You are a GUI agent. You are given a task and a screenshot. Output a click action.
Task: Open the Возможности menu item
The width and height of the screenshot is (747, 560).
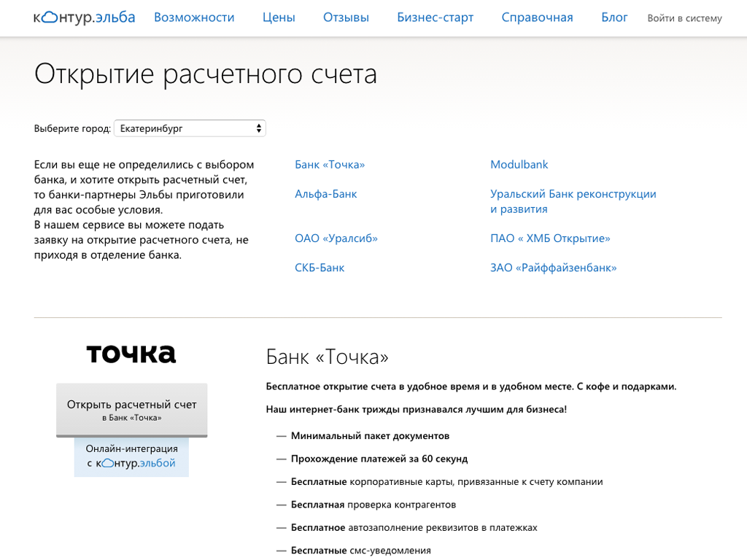point(194,17)
